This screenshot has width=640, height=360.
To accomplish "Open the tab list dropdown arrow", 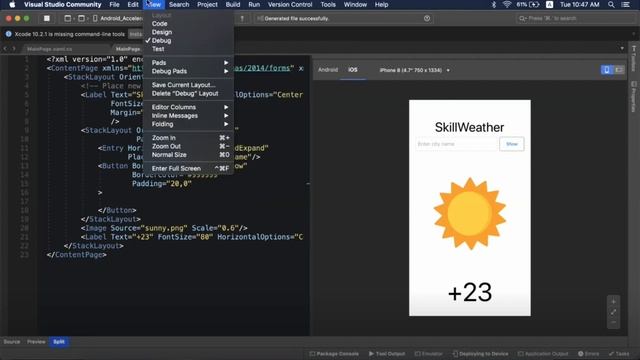I will 622,49.
